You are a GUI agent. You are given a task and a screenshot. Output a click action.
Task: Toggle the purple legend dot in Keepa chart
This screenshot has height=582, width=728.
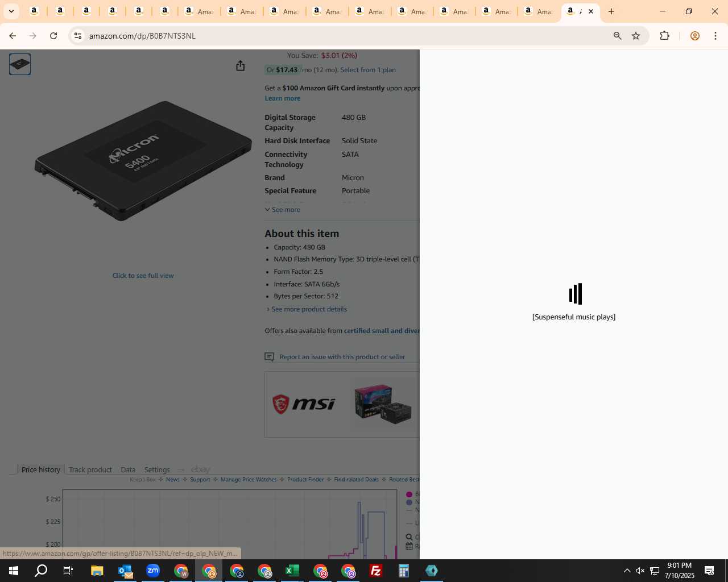409,502
